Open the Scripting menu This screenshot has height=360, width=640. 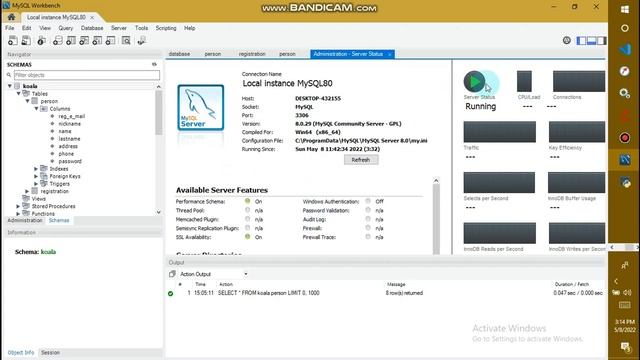tap(166, 28)
